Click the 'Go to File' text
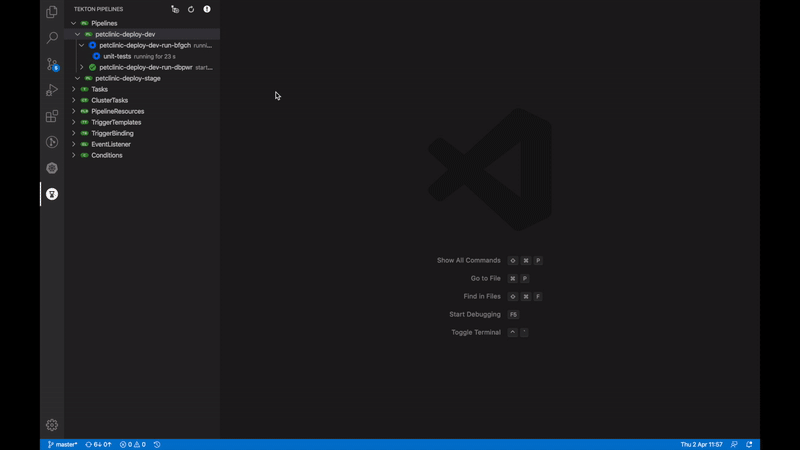Image resolution: width=800 pixels, height=450 pixels. tap(485, 279)
